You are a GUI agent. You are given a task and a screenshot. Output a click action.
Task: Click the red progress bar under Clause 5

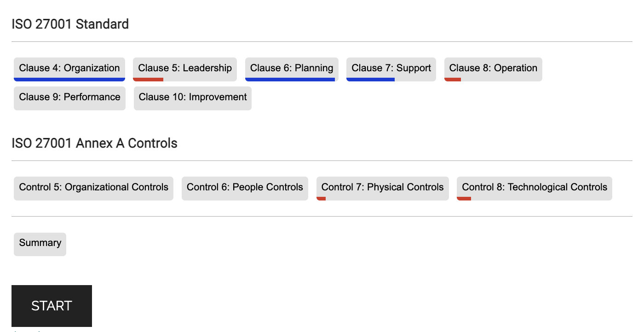[x=148, y=80]
